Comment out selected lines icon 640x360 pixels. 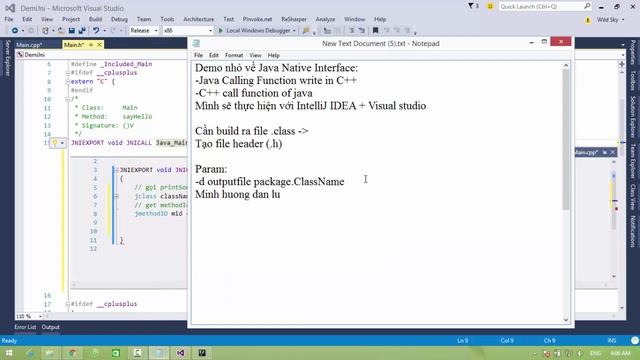(x=352, y=31)
